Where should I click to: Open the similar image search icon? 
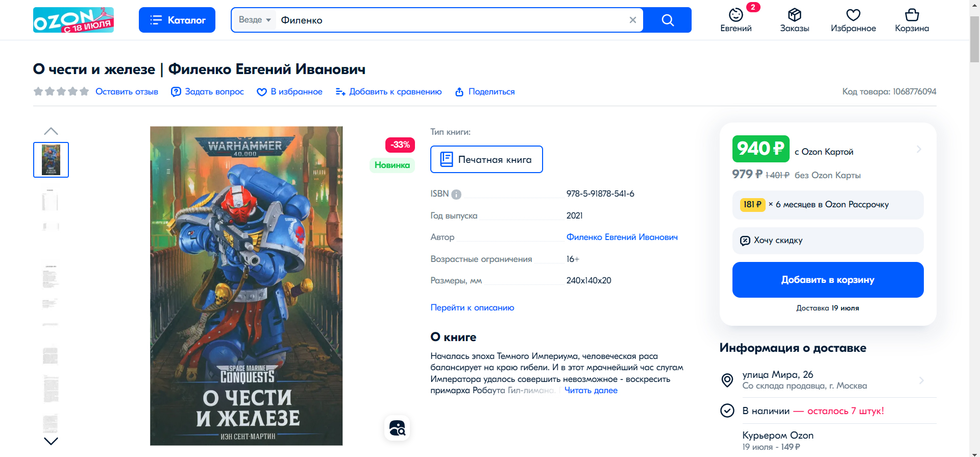point(397,428)
